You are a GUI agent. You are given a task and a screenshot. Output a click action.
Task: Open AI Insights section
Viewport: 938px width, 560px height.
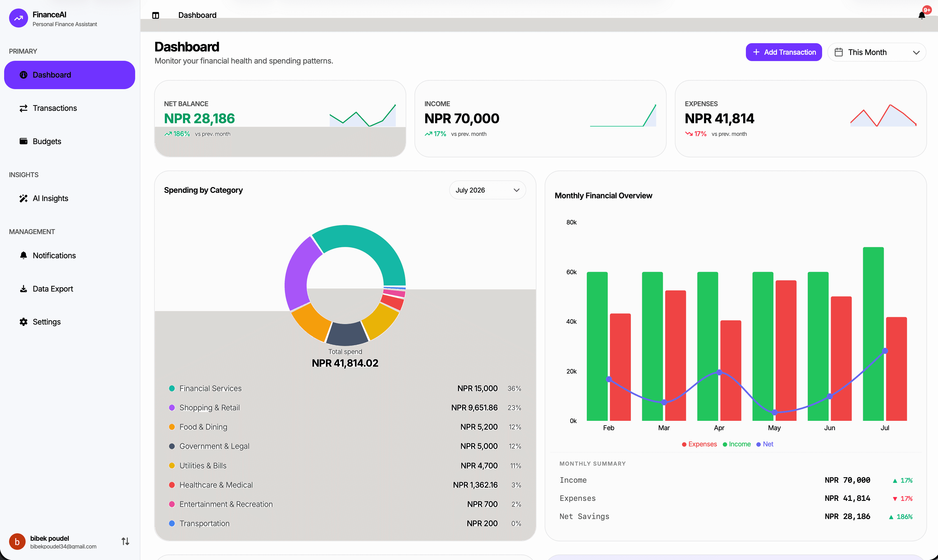point(69,199)
